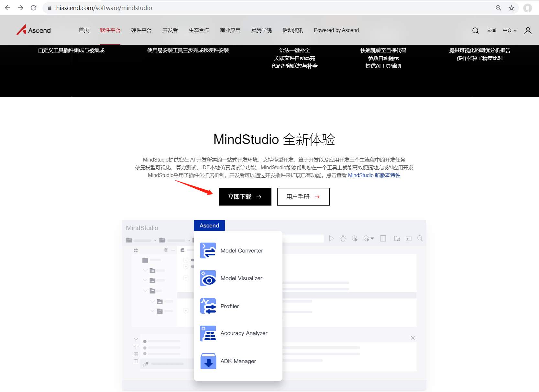Open the site search magnifier
Image resolution: width=539 pixels, height=392 pixels.
pos(475,30)
